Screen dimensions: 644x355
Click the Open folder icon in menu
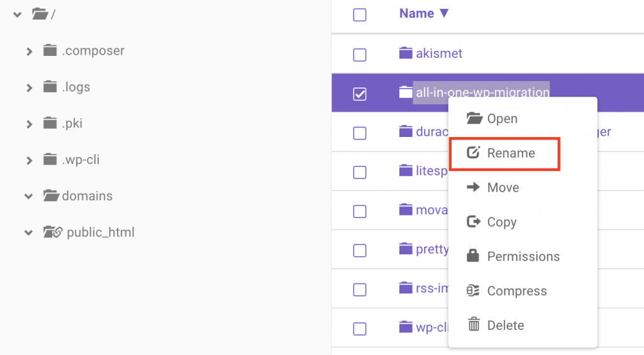[474, 118]
